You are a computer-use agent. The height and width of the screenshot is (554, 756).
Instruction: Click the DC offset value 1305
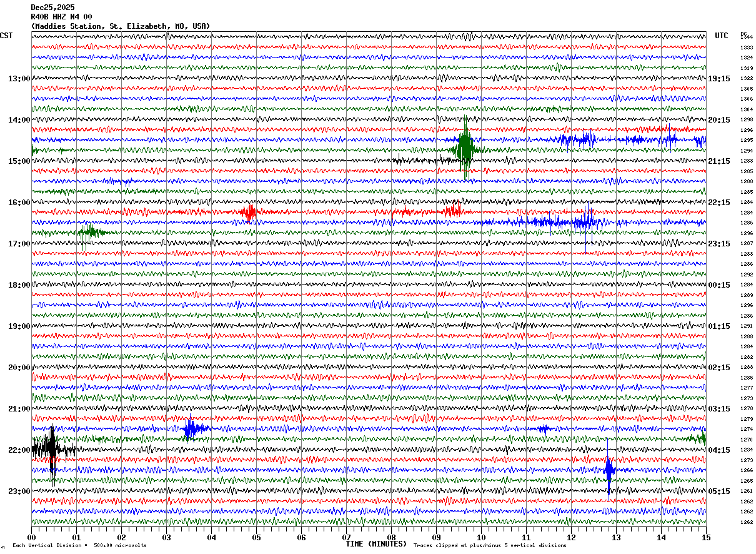click(x=746, y=89)
